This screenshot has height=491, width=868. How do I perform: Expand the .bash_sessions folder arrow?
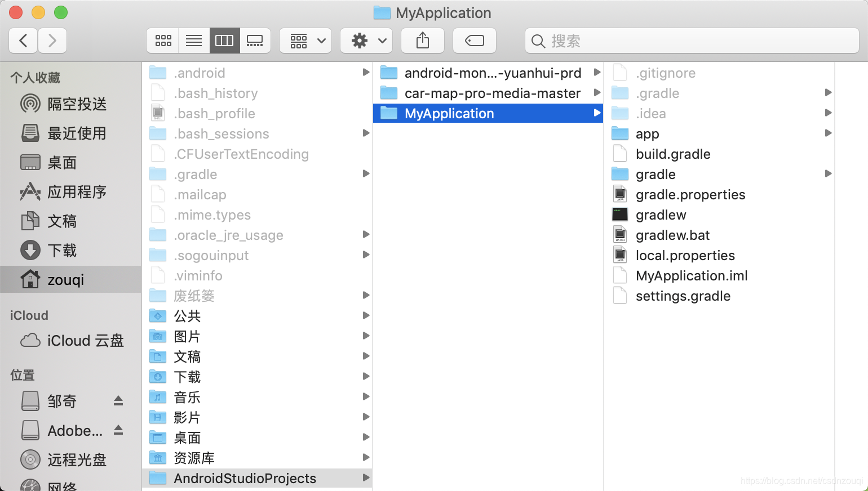click(x=366, y=133)
